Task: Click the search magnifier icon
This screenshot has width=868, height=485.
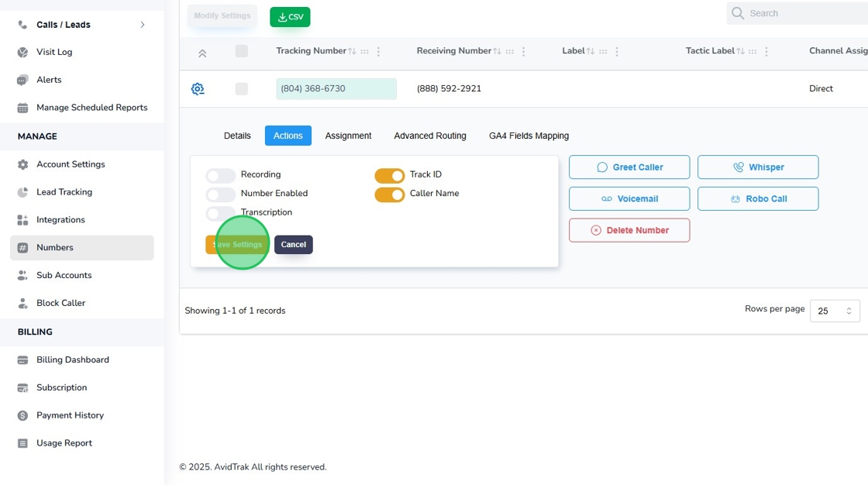Action: click(737, 13)
